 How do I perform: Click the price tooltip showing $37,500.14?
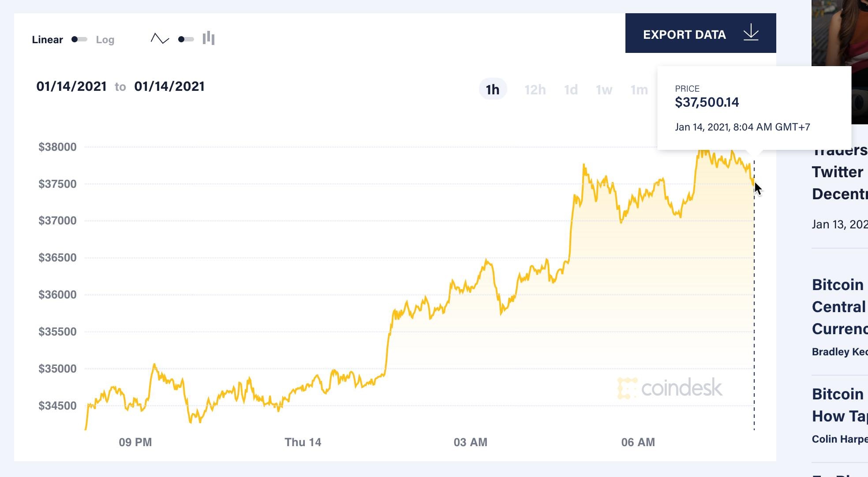[x=753, y=107]
